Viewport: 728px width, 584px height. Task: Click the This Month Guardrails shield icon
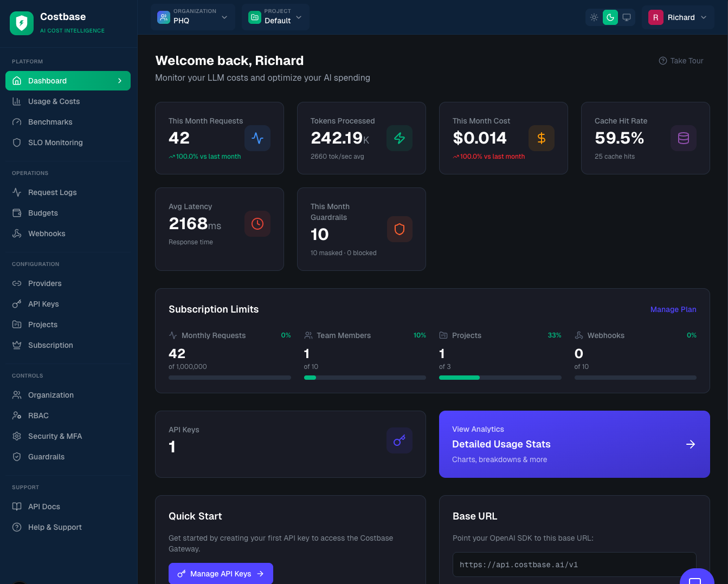pos(400,229)
